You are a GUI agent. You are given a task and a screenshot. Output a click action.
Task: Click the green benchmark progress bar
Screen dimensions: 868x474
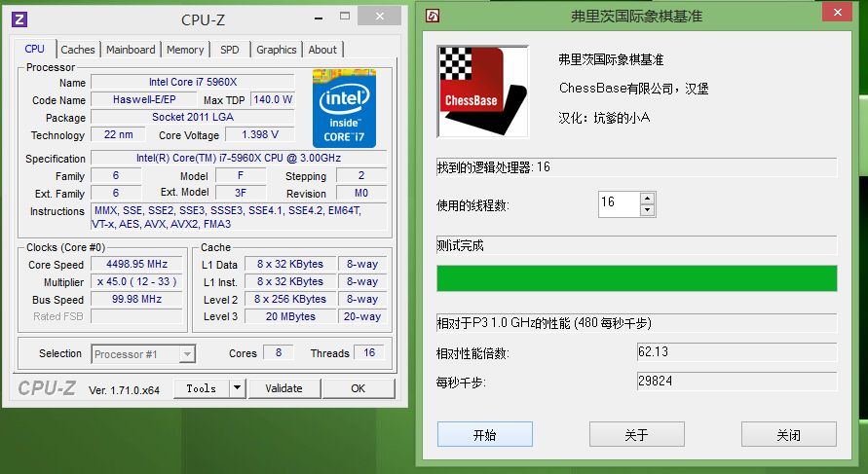coord(636,278)
